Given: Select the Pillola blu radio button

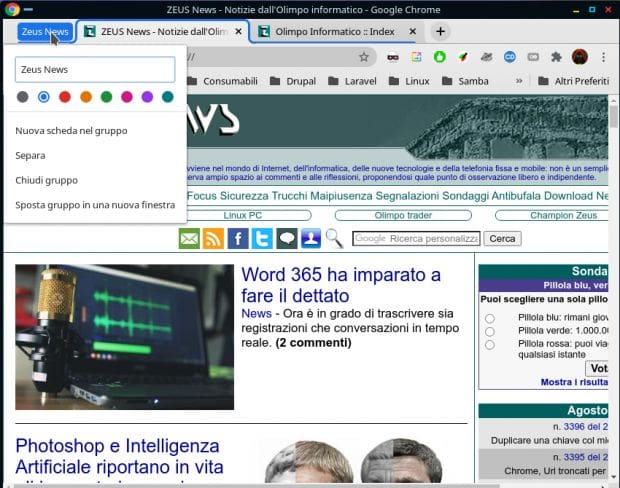Looking at the screenshot, I should (490, 319).
